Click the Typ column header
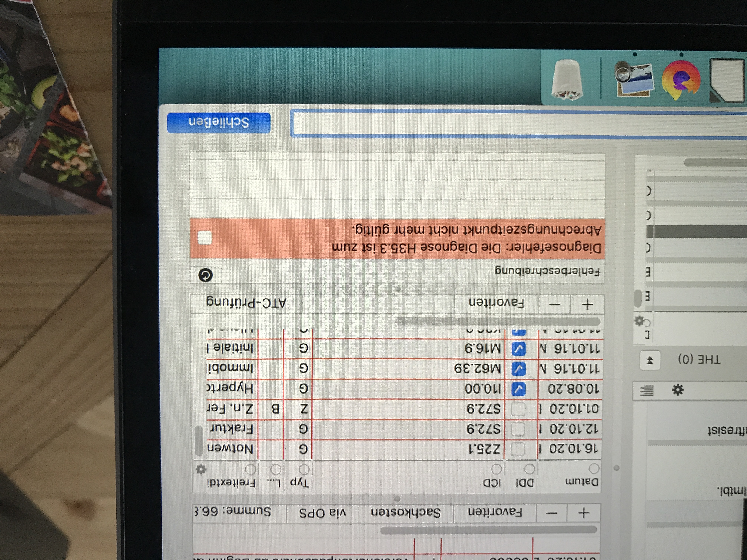747x560 pixels. coord(300,483)
